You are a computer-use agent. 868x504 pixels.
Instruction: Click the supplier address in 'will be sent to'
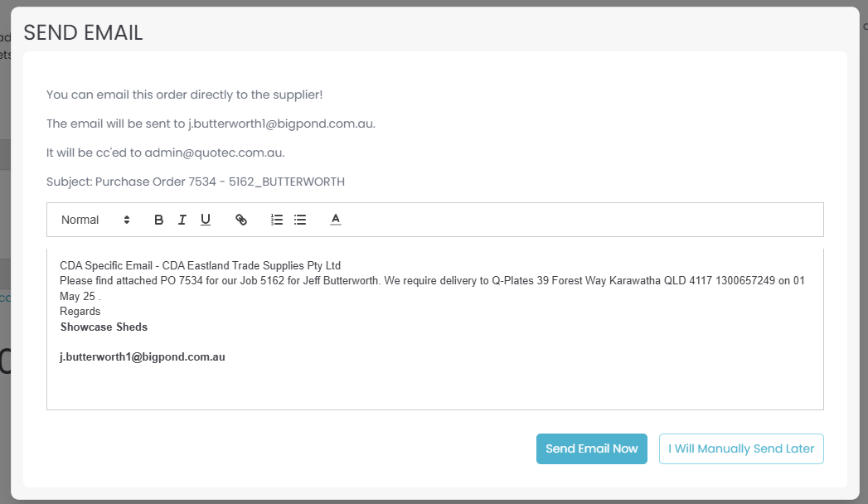(x=281, y=124)
